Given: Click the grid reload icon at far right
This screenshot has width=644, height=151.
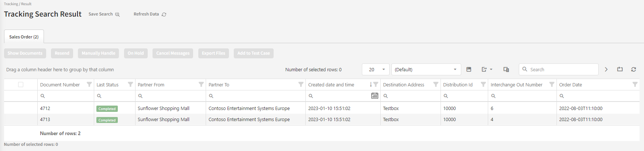Looking at the screenshot, I should 634,69.
